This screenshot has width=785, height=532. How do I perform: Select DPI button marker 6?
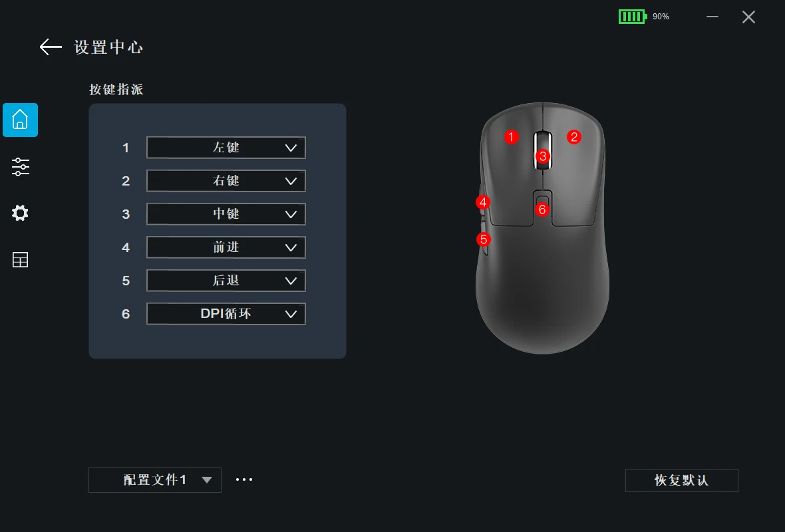[542, 209]
